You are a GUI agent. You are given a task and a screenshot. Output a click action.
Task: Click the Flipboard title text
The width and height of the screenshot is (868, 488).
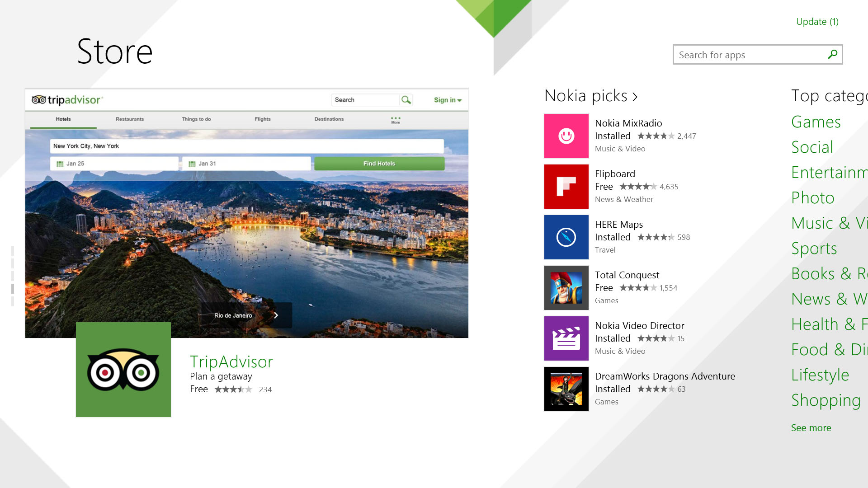615,174
